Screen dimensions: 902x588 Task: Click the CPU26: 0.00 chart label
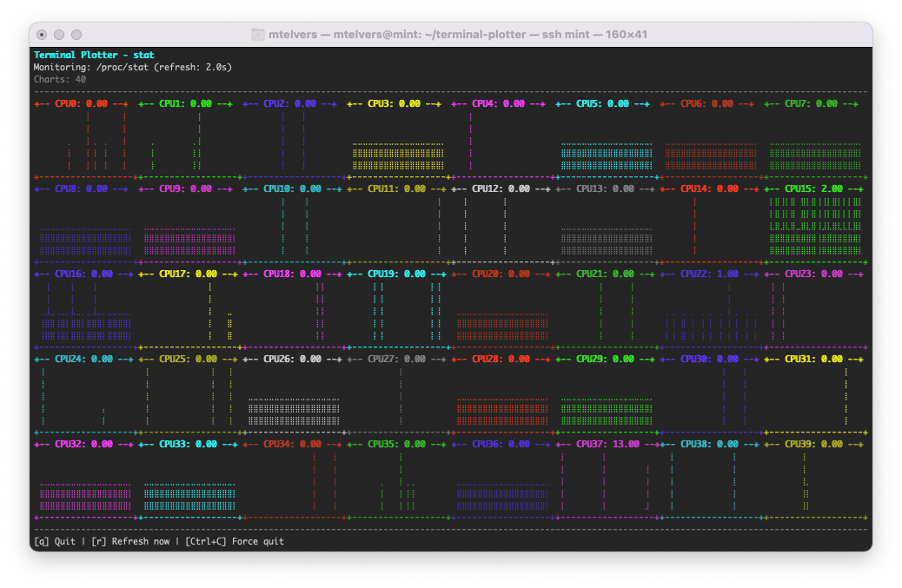pyautogui.click(x=292, y=360)
